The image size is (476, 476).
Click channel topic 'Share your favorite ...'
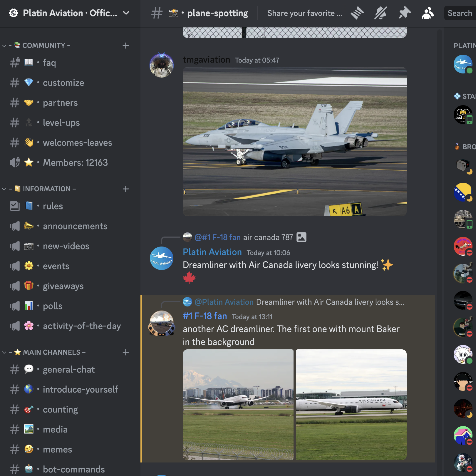tap(305, 13)
